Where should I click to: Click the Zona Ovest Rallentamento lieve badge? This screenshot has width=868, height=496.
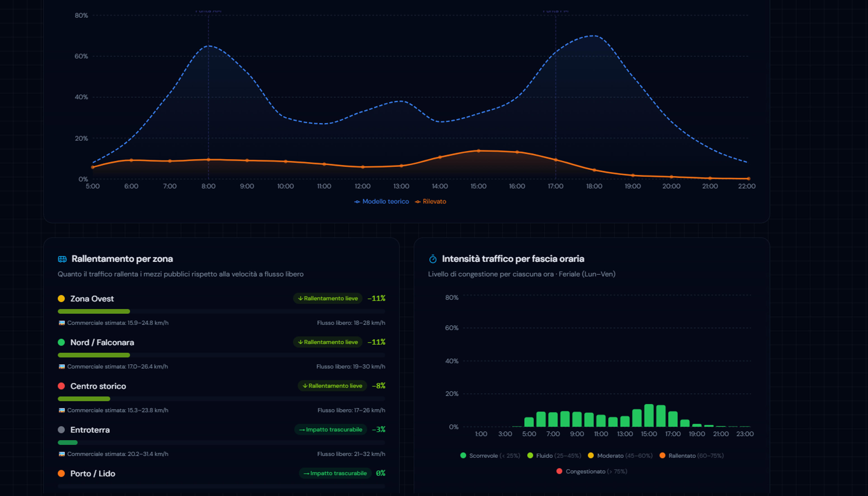pos(328,298)
